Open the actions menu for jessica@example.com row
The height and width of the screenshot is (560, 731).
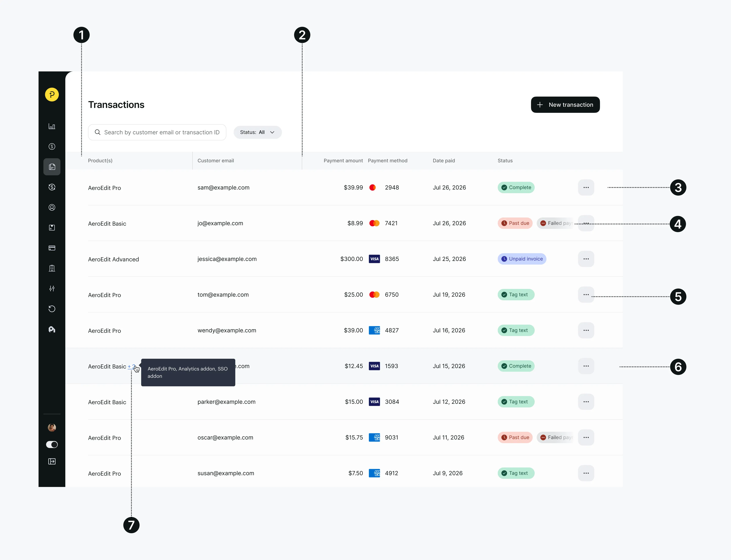(x=586, y=259)
